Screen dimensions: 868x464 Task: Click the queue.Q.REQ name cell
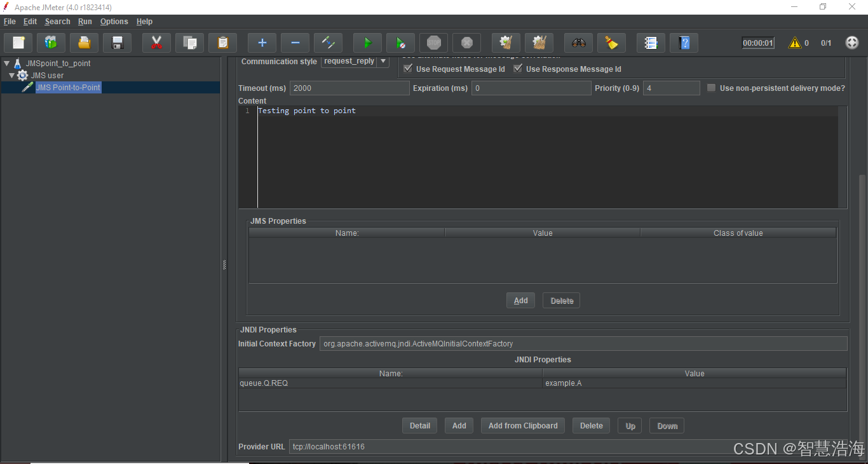tap(390, 383)
